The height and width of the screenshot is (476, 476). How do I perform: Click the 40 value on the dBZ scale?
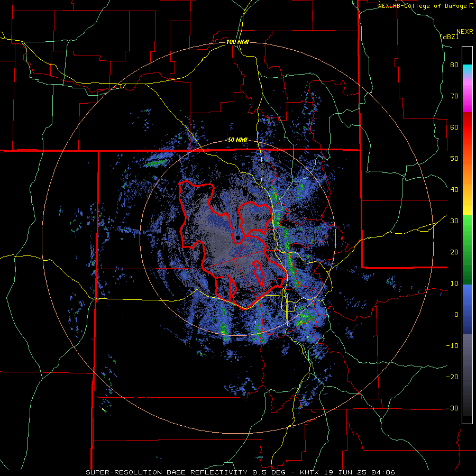[454, 190]
